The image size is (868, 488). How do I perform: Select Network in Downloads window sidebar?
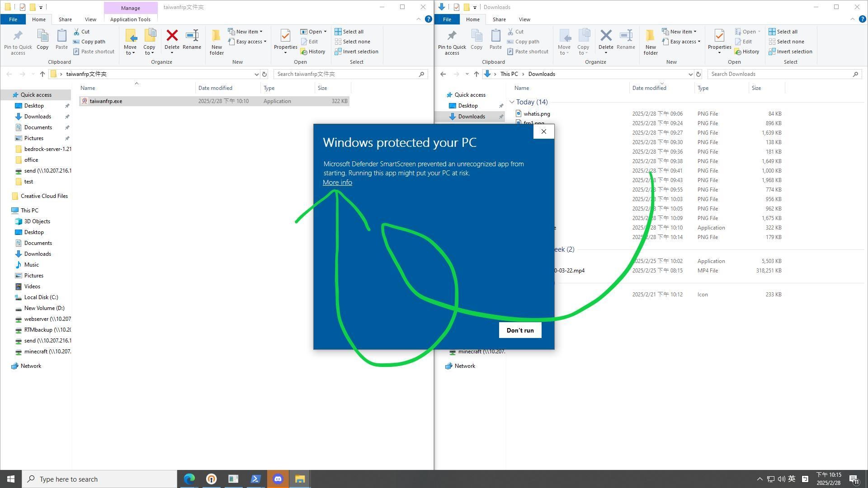[464, 366]
